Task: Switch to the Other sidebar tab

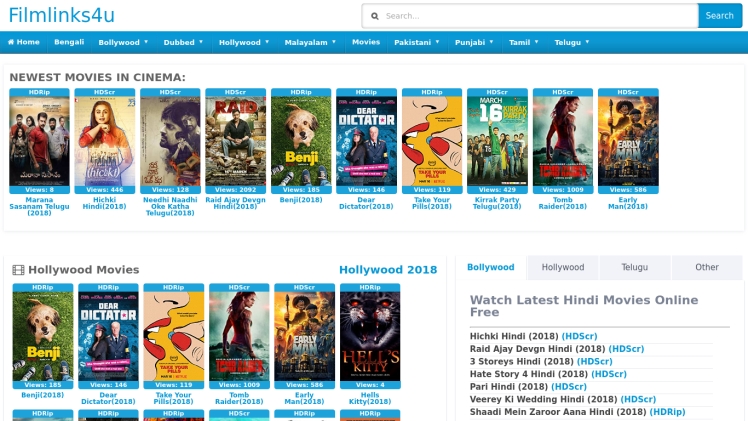Action: [x=706, y=267]
